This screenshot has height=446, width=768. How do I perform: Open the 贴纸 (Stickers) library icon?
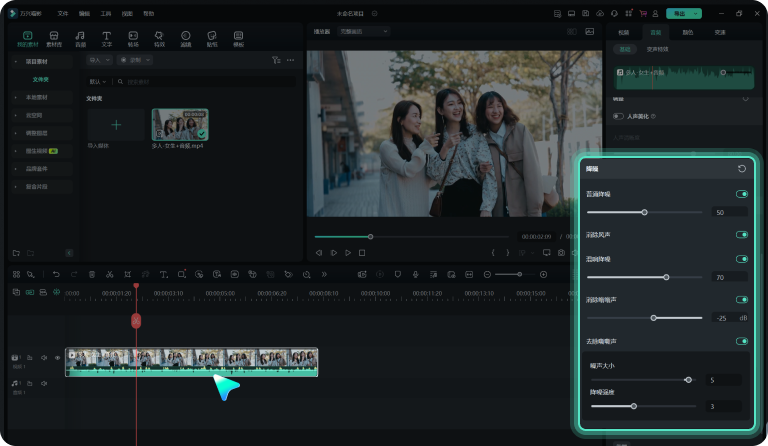point(212,38)
